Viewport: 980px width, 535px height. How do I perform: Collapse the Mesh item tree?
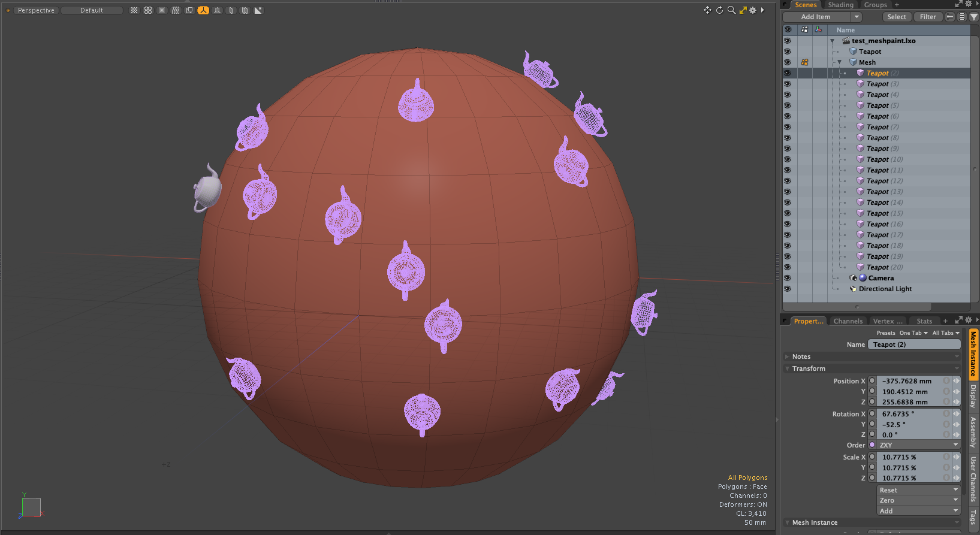pyautogui.click(x=839, y=62)
